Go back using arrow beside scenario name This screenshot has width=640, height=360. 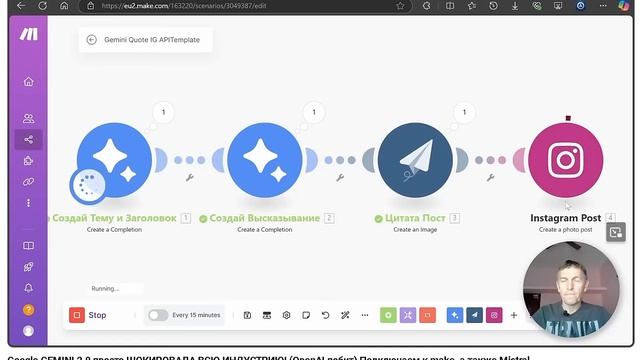coord(91,40)
